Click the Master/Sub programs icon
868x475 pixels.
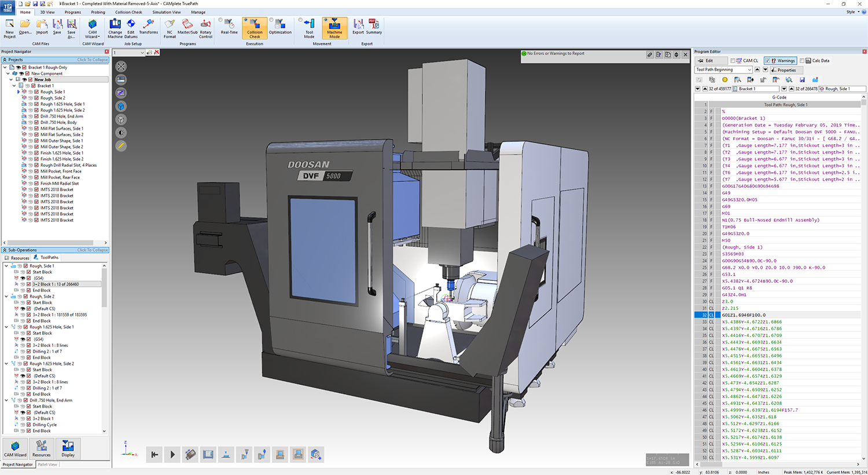[x=187, y=27]
